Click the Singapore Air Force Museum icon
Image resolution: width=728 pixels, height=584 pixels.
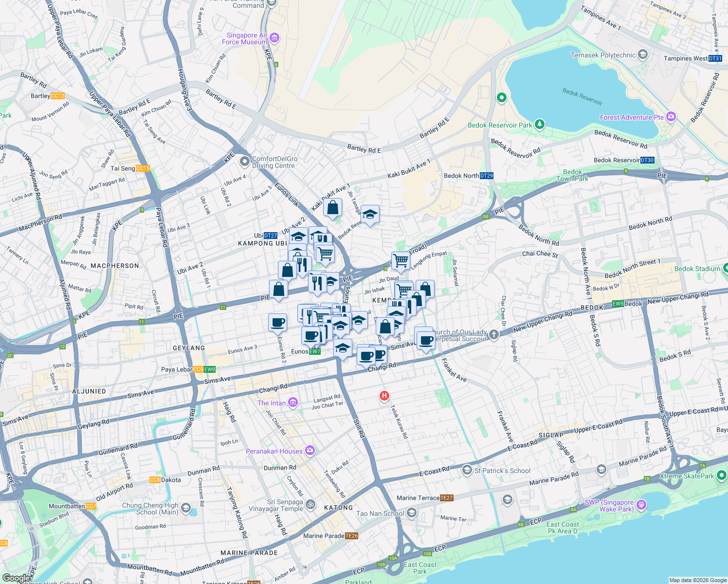point(274,38)
